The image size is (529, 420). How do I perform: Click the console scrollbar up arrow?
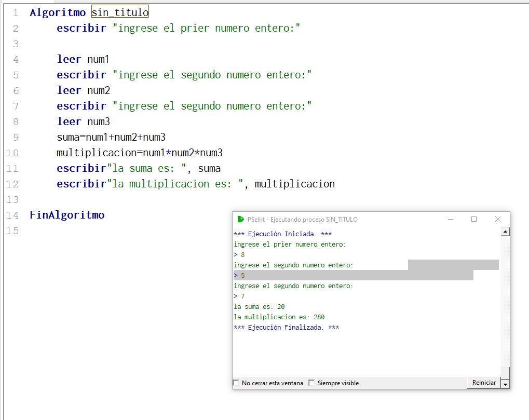pyautogui.click(x=505, y=233)
